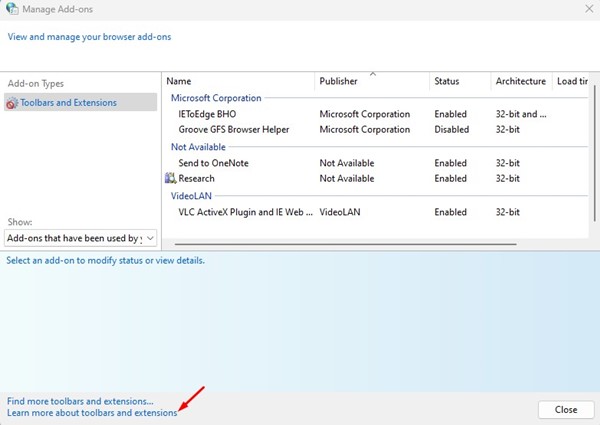Sort list by Status column header

click(446, 81)
